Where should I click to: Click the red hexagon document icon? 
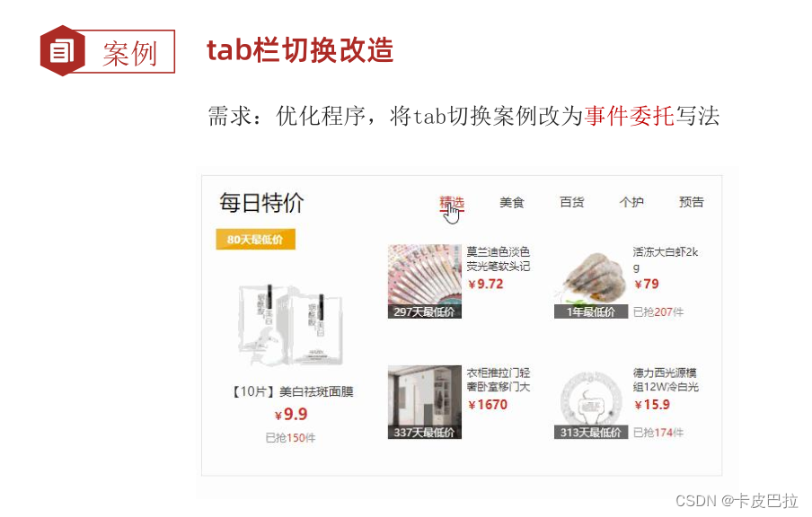[x=63, y=51]
